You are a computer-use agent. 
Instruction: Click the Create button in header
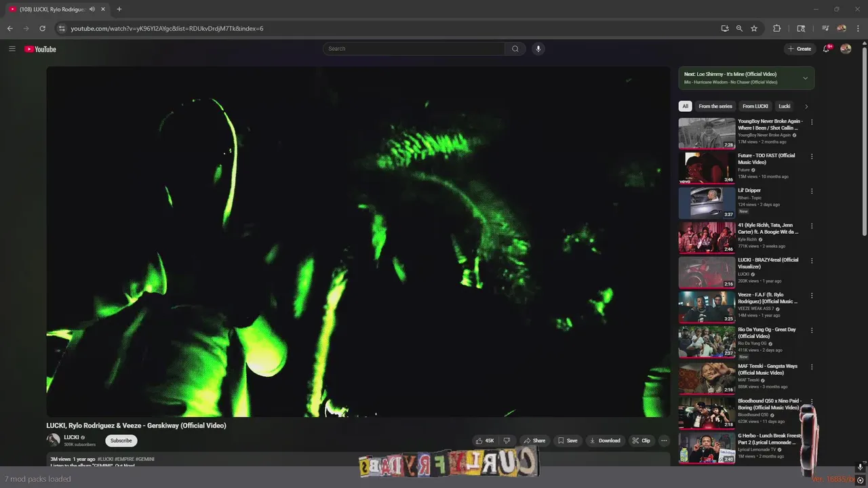point(800,49)
